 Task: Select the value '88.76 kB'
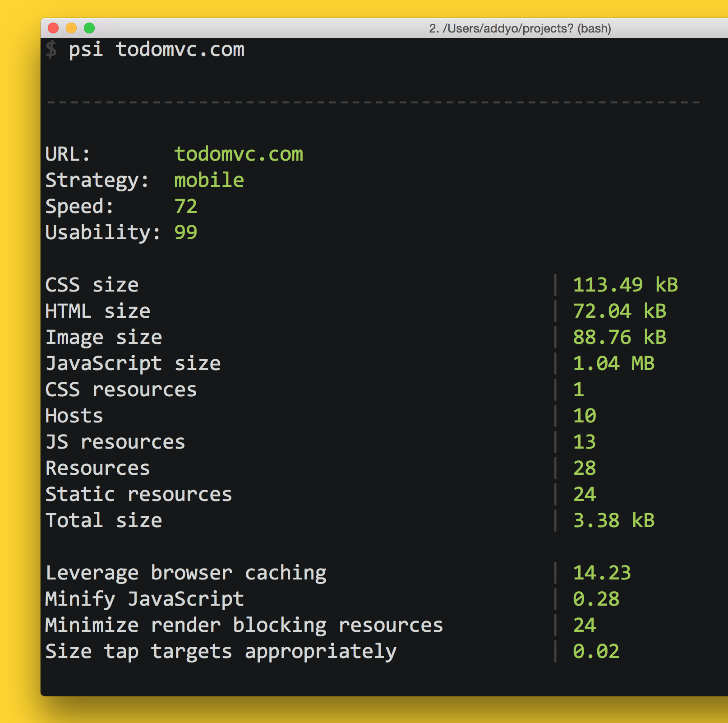[x=620, y=338]
